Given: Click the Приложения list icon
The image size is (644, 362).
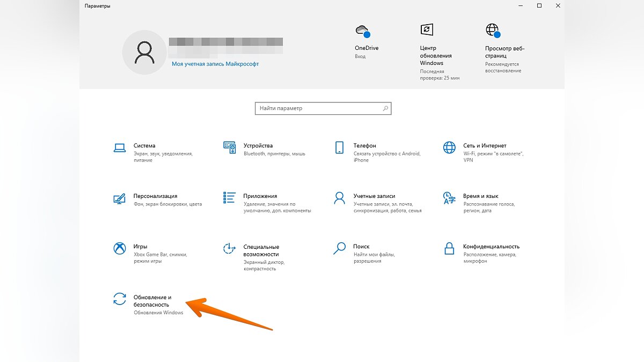Looking at the screenshot, I should [230, 198].
